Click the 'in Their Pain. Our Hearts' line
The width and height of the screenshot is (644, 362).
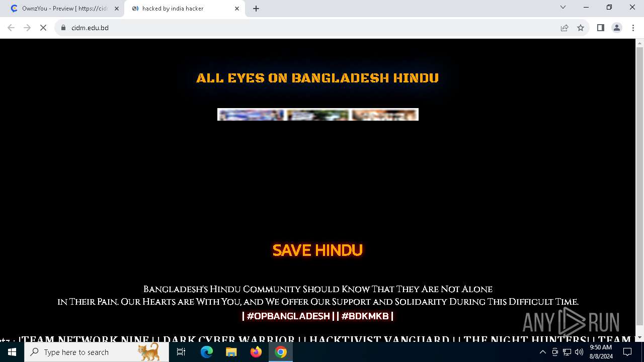[317, 302]
